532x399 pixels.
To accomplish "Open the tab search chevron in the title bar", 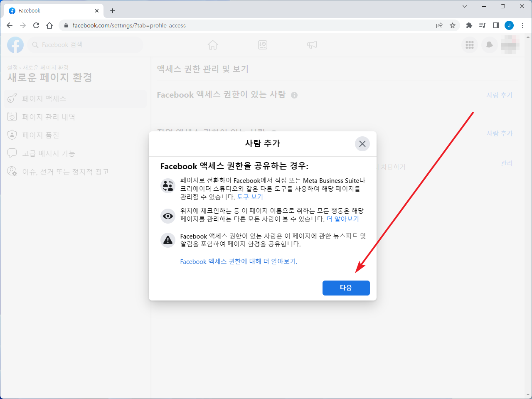I will click(465, 6).
